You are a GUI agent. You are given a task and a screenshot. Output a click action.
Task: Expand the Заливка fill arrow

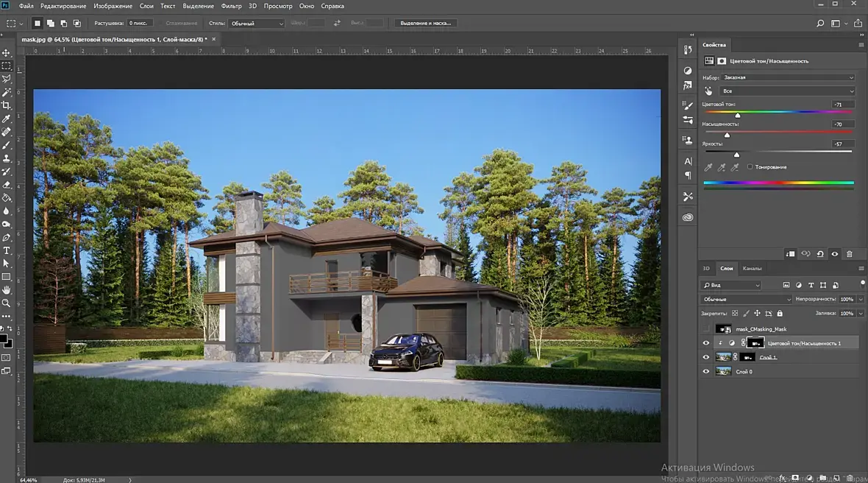coord(860,314)
